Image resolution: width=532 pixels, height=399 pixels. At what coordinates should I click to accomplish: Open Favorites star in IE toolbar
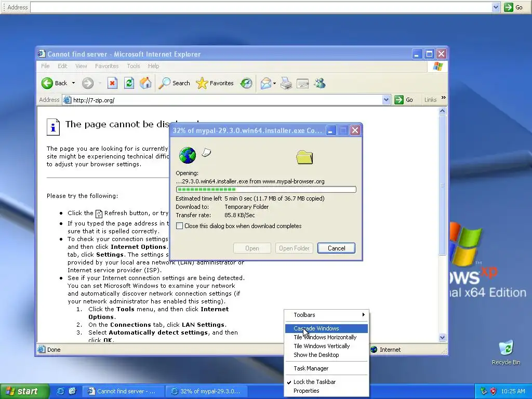[x=215, y=83]
